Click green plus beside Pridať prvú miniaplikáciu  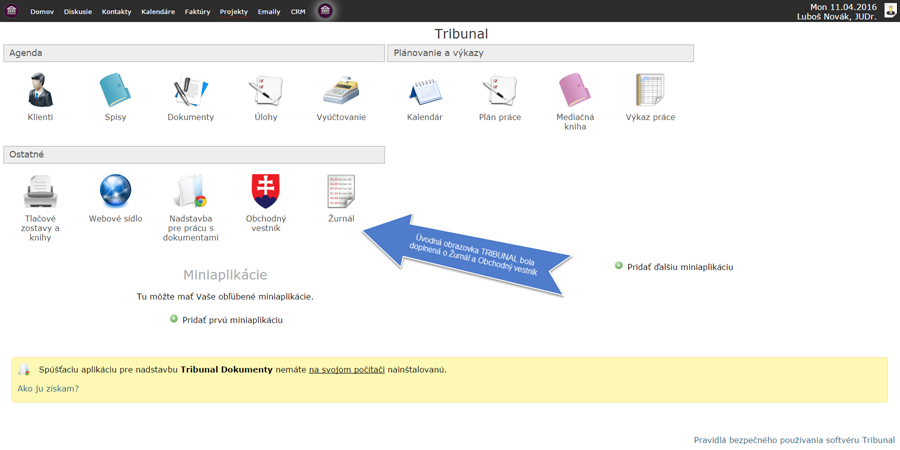coord(174,319)
